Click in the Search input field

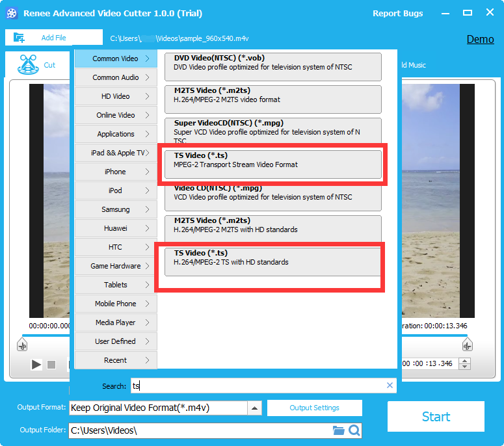click(260, 386)
